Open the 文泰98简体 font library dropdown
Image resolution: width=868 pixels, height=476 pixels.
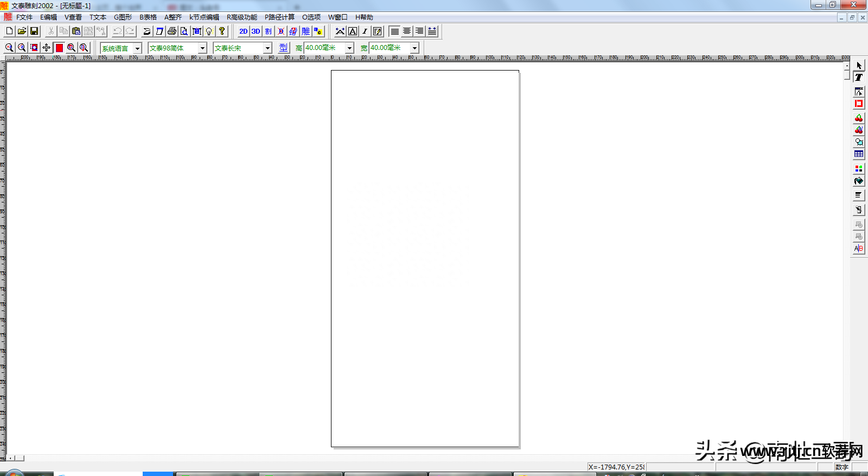pos(202,48)
